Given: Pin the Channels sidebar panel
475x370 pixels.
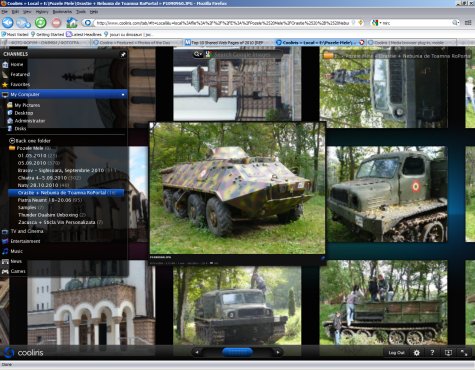Looking at the screenshot, I should (x=123, y=54).
